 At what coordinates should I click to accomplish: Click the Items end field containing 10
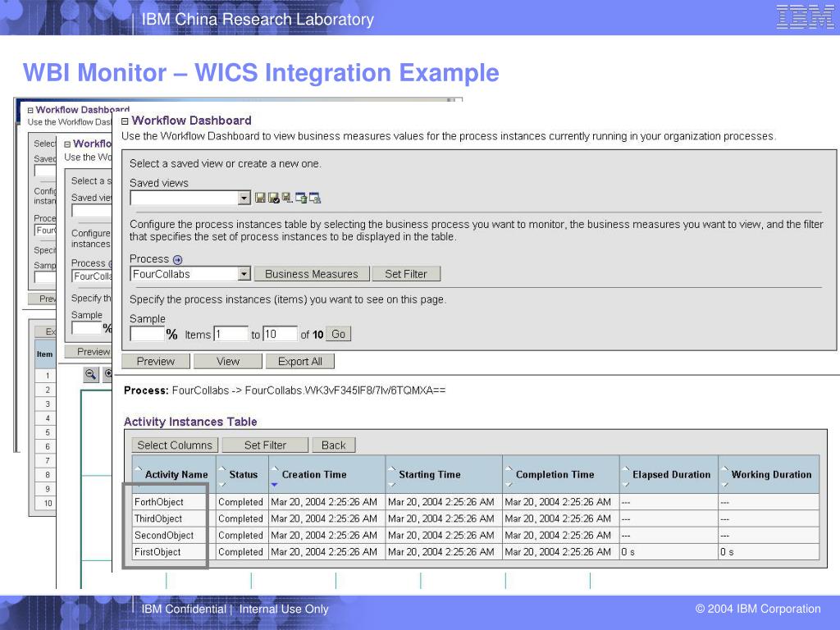click(280, 335)
